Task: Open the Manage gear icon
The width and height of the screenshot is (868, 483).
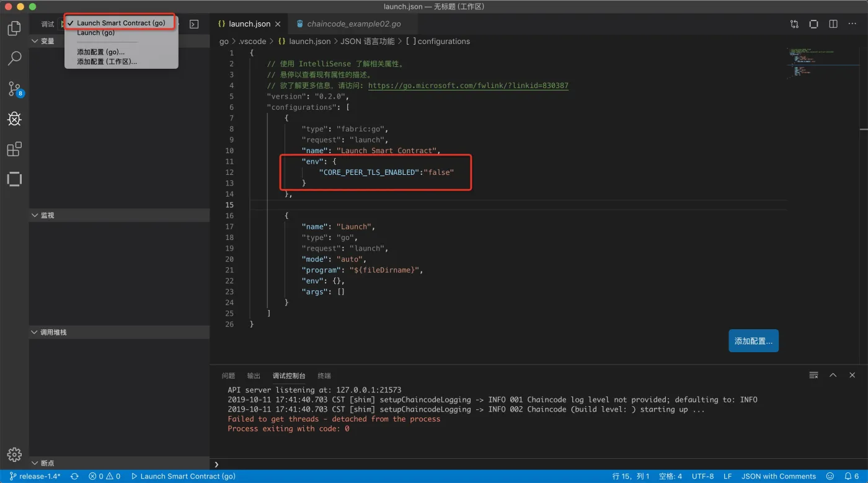Action: click(14, 454)
